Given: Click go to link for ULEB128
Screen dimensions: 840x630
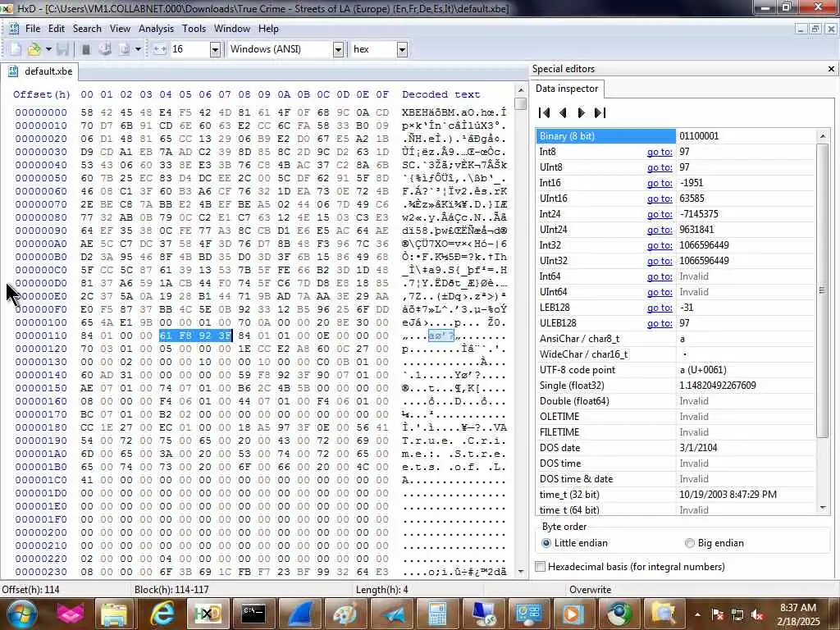Looking at the screenshot, I should 660,323.
